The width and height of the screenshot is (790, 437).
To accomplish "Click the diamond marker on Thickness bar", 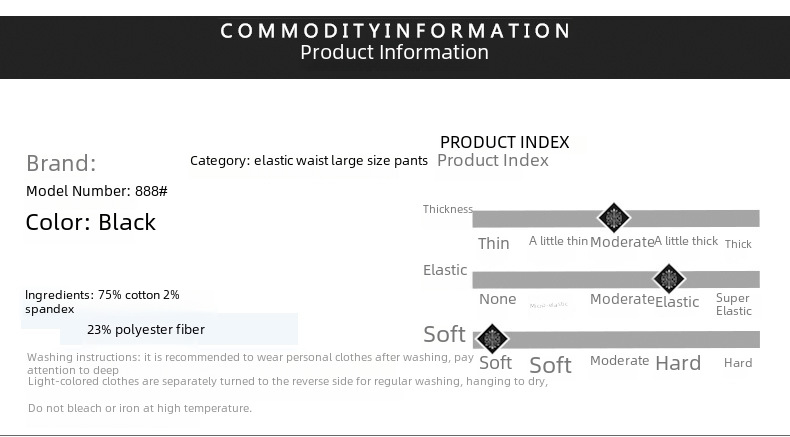I will (614, 218).
